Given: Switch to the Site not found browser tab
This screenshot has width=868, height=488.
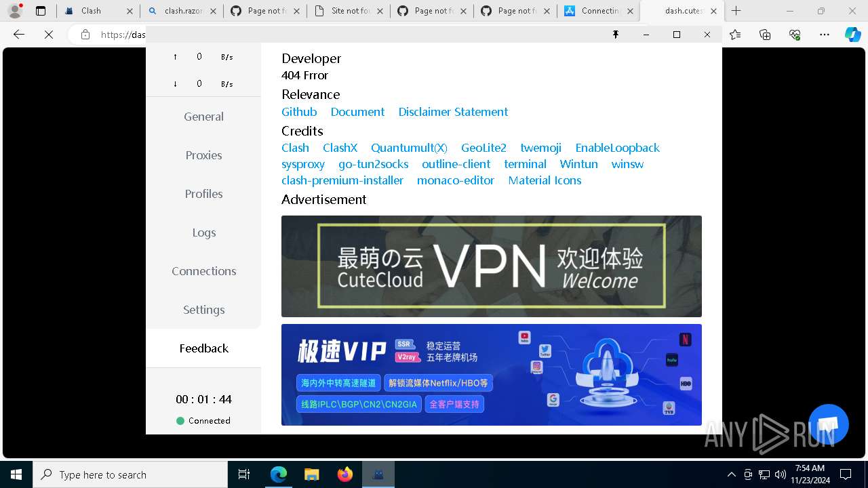Looking at the screenshot, I should (349, 11).
